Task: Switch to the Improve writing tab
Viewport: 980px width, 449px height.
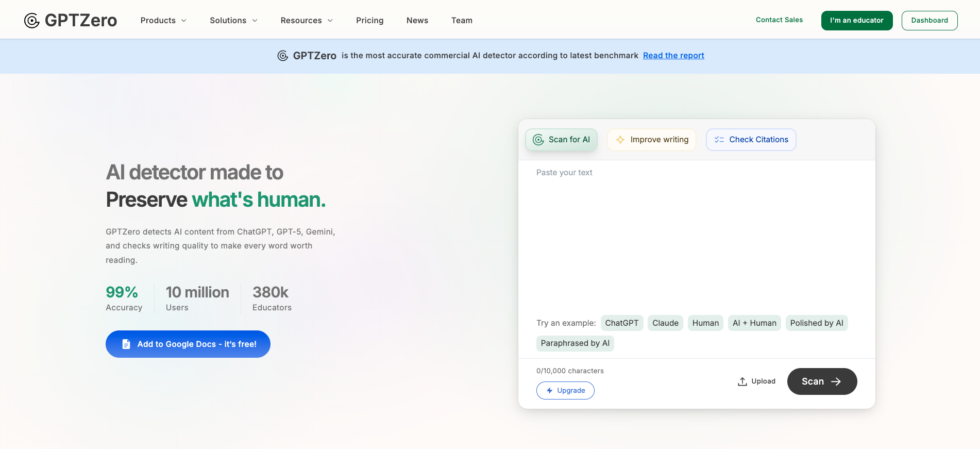Action: [652, 140]
